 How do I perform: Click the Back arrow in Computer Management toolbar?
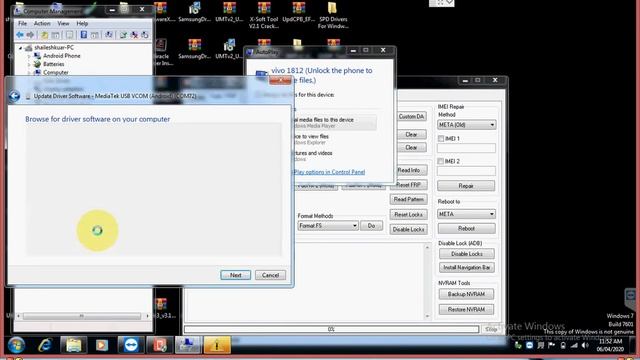coord(20,35)
